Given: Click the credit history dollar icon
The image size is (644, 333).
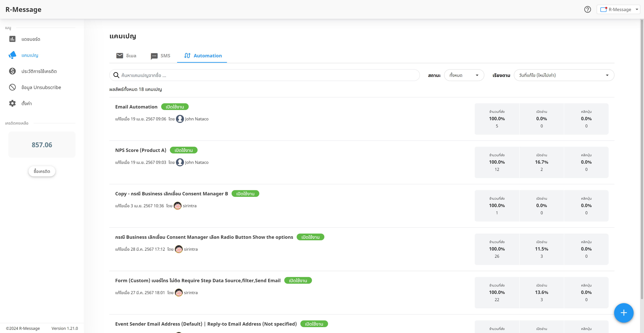Looking at the screenshot, I should click(x=12, y=71).
